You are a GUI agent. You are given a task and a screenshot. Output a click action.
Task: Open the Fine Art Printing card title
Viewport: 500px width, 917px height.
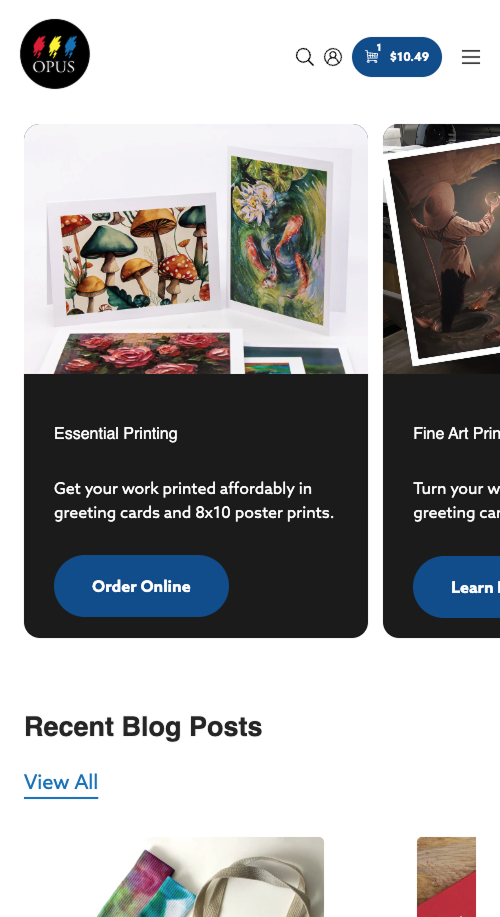pos(456,433)
